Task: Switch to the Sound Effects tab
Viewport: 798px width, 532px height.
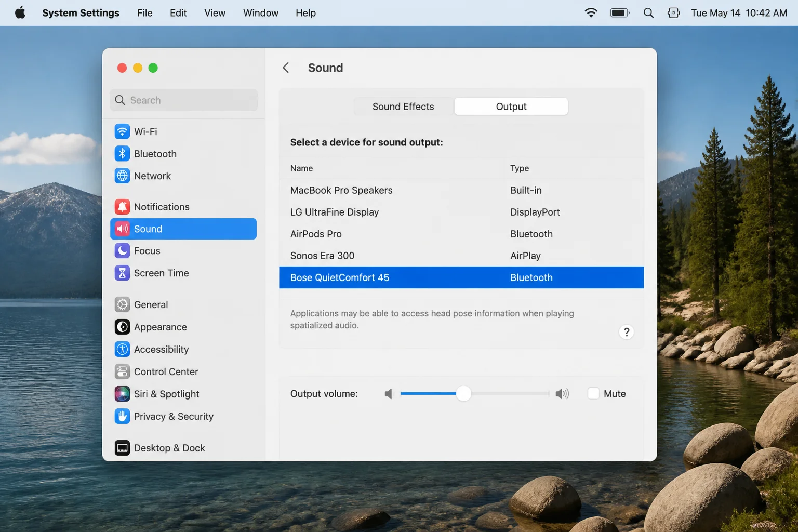Action: pyautogui.click(x=403, y=107)
